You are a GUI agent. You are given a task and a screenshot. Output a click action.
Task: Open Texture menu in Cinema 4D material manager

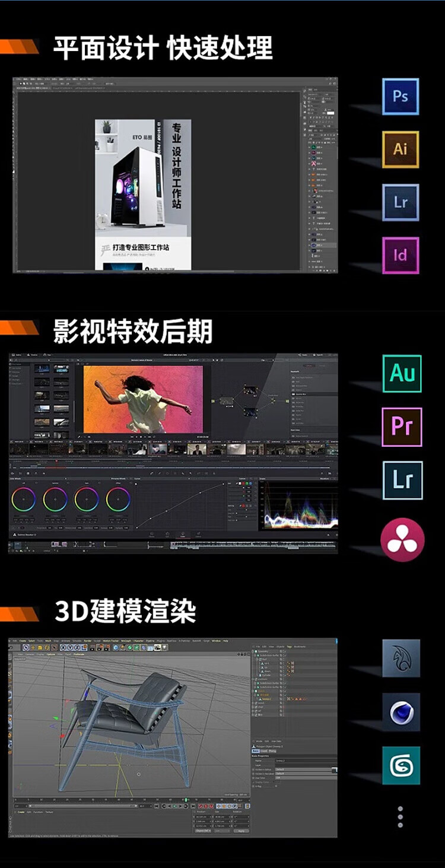49,812
